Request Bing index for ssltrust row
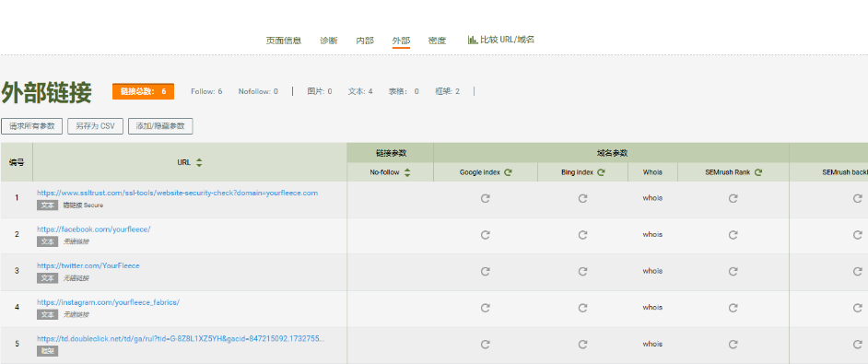Screen dimensions: 868x364 tap(582, 198)
